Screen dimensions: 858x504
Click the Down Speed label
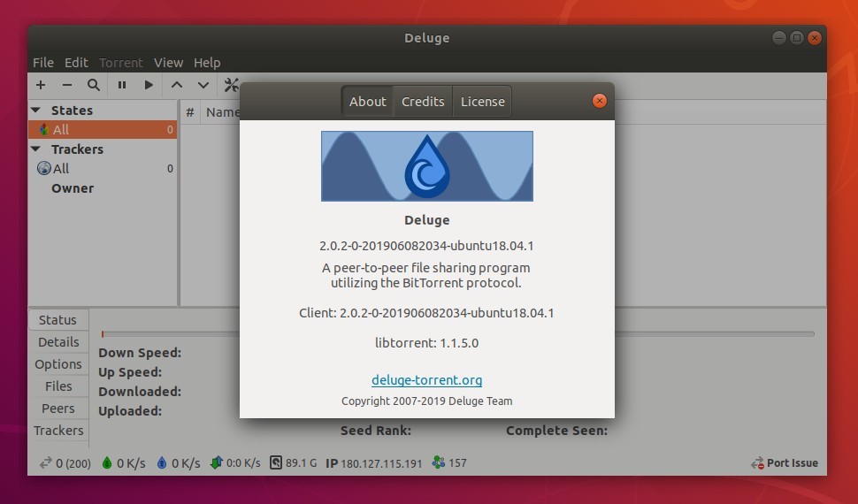140,353
